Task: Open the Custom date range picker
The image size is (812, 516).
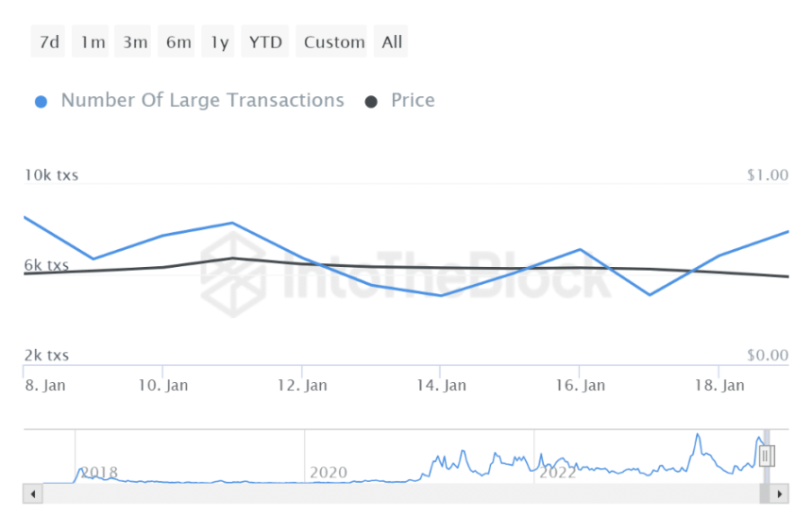Action: [x=334, y=42]
